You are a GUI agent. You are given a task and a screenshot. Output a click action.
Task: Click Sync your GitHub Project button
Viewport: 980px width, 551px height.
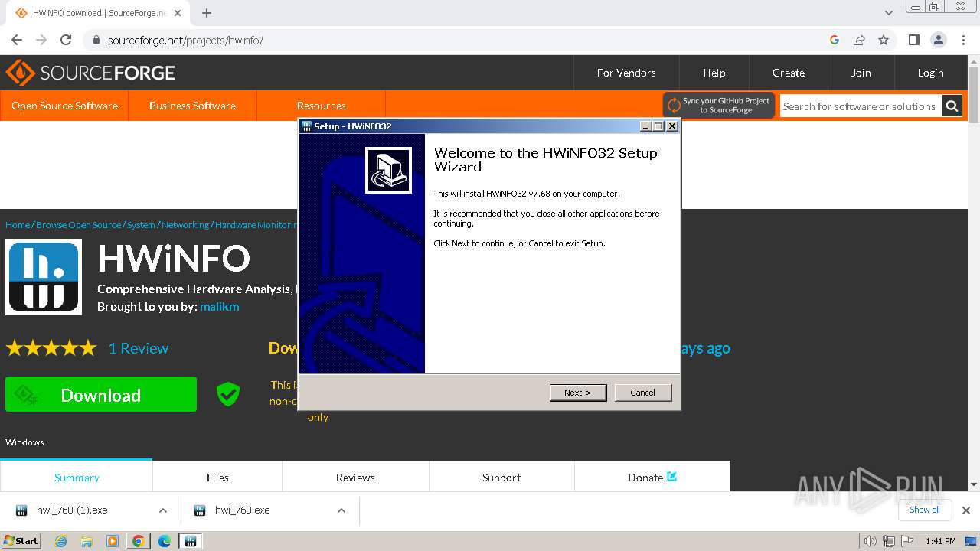coord(719,106)
